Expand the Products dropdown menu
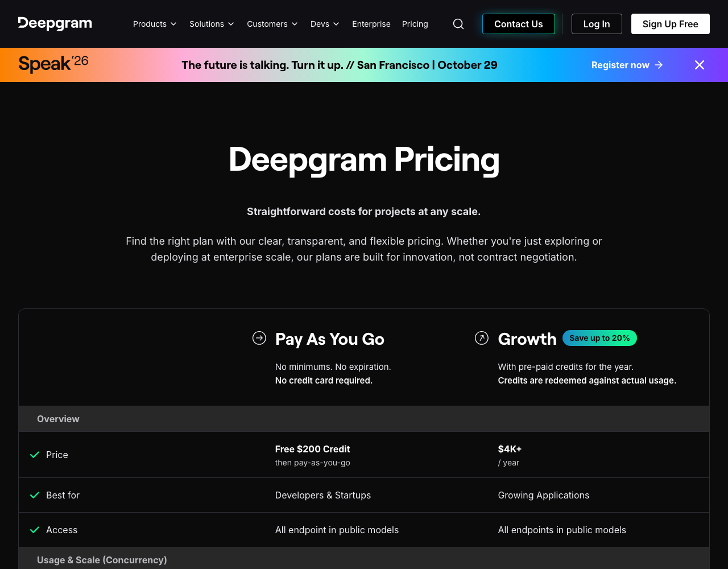Image resolution: width=728 pixels, height=569 pixels. 155,24
